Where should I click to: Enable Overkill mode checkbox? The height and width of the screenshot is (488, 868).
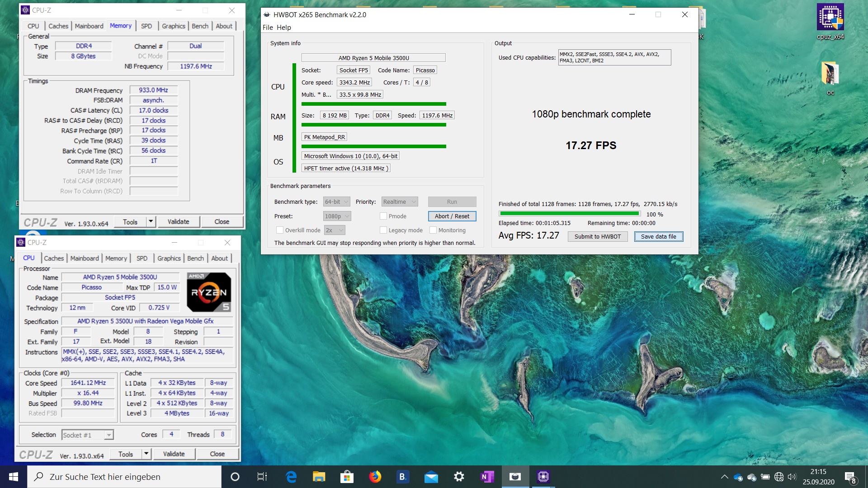279,230
